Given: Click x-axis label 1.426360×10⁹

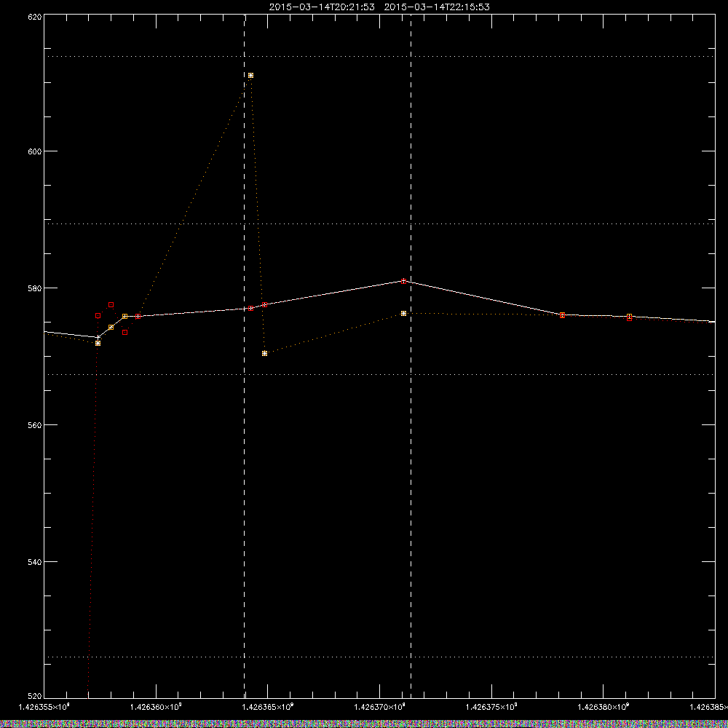Looking at the screenshot, I should pos(156,707).
